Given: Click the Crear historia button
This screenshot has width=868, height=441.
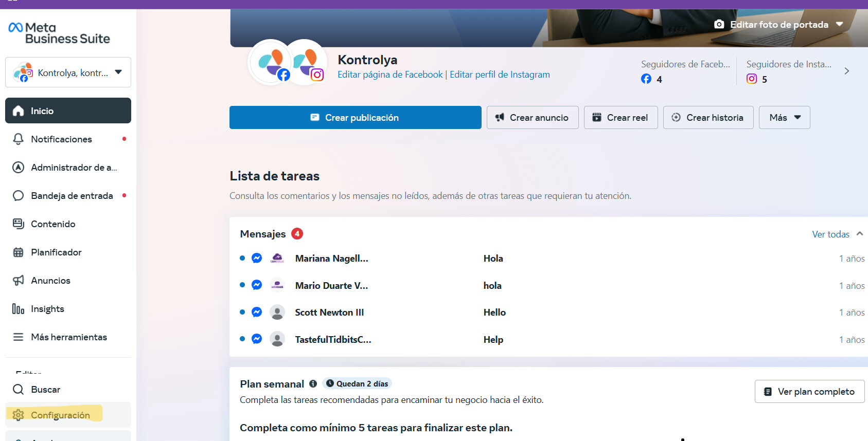Looking at the screenshot, I should (x=708, y=117).
